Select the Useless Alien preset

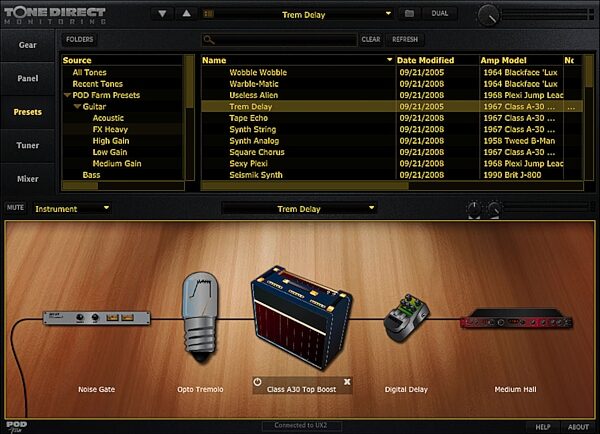pos(253,95)
